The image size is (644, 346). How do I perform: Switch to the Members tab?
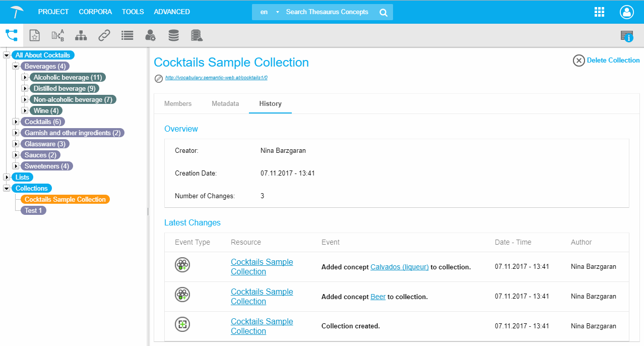pos(178,104)
